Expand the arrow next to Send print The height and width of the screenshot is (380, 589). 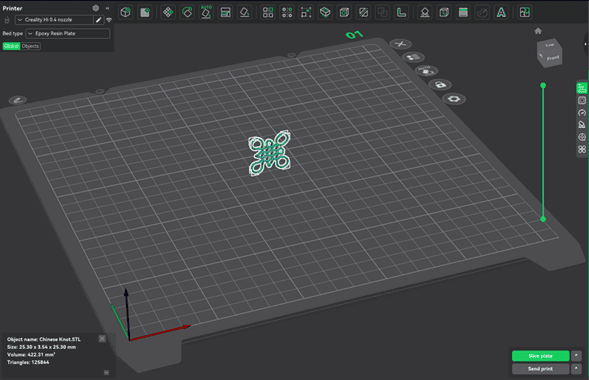576,369
